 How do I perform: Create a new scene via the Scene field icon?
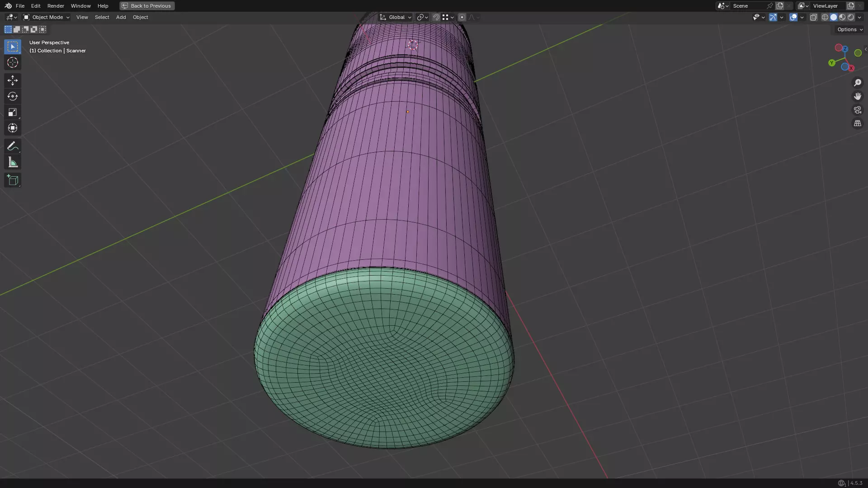[x=780, y=6]
